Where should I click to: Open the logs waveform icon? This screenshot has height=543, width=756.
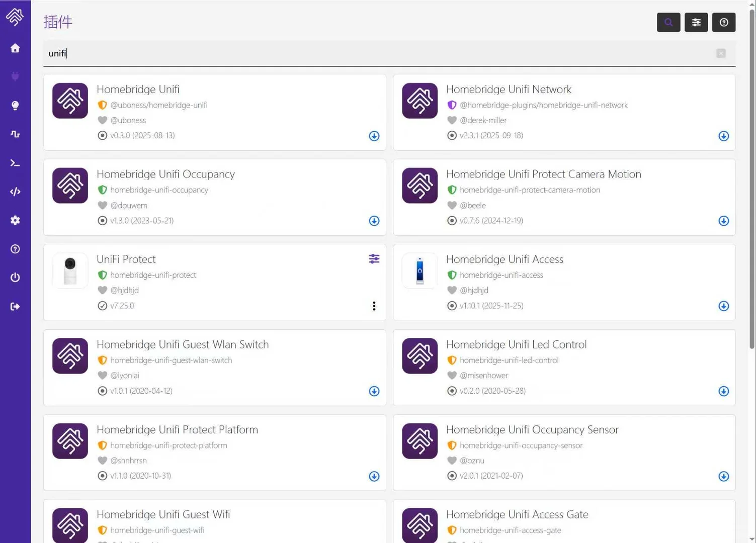pos(15,134)
